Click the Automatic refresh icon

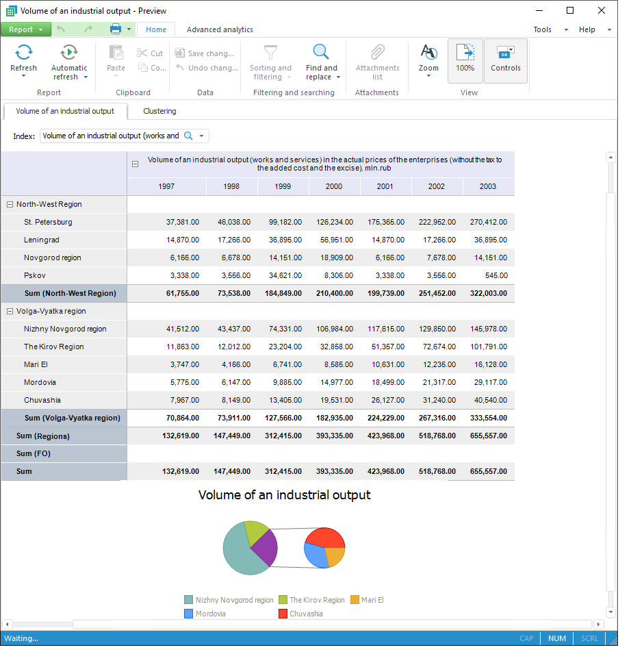coord(69,53)
